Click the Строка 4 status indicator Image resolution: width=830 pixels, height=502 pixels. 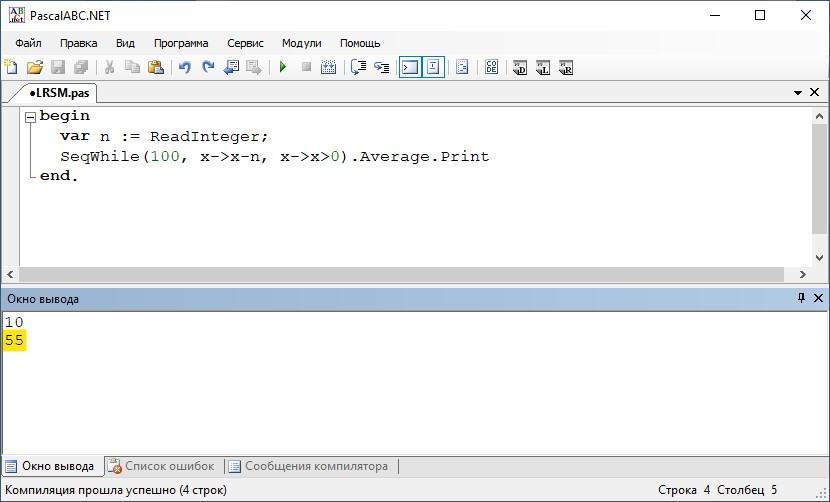point(684,490)
